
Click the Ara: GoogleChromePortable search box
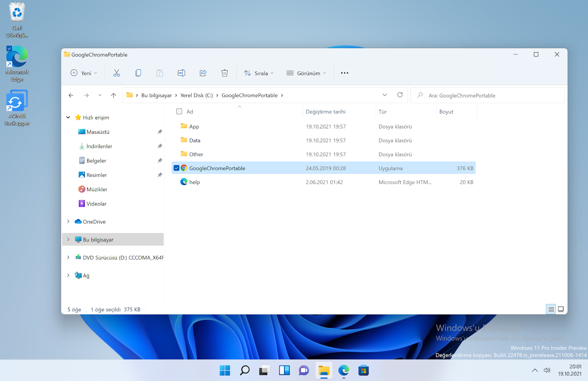pyautogui.click(x=487, y=95)
